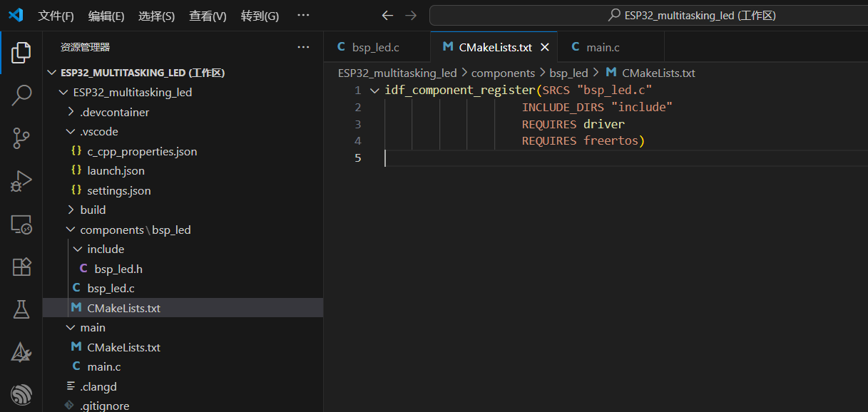Switch to the bsp_led.c editor tab
Viewport: 868px width, 412px height.
[x=377, y=47]
